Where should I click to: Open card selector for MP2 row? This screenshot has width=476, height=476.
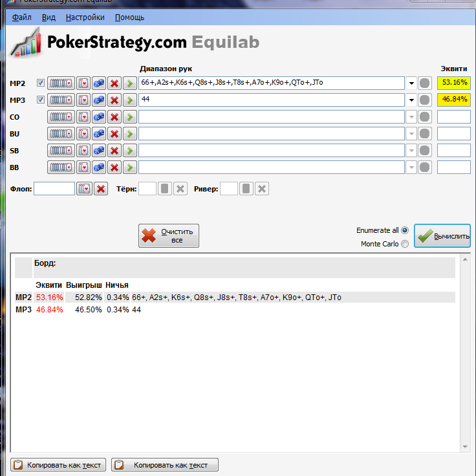coord(83,83)
